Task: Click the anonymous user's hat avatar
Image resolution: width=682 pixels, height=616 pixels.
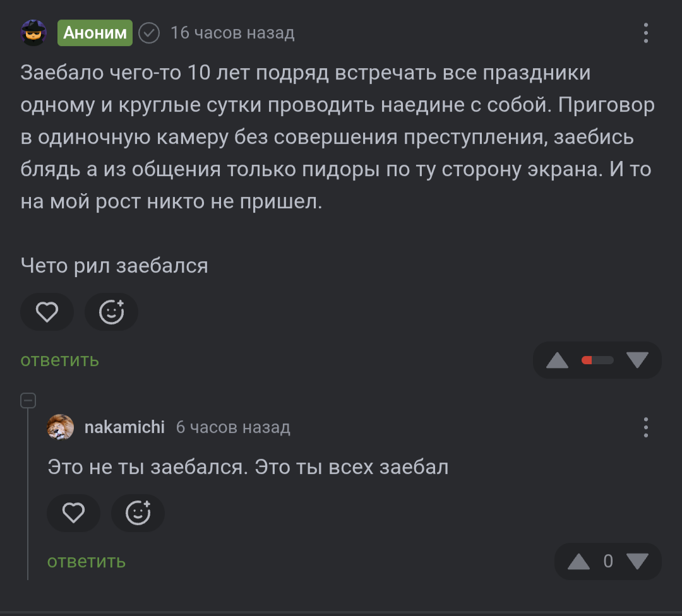Action: tap(33, 33)
